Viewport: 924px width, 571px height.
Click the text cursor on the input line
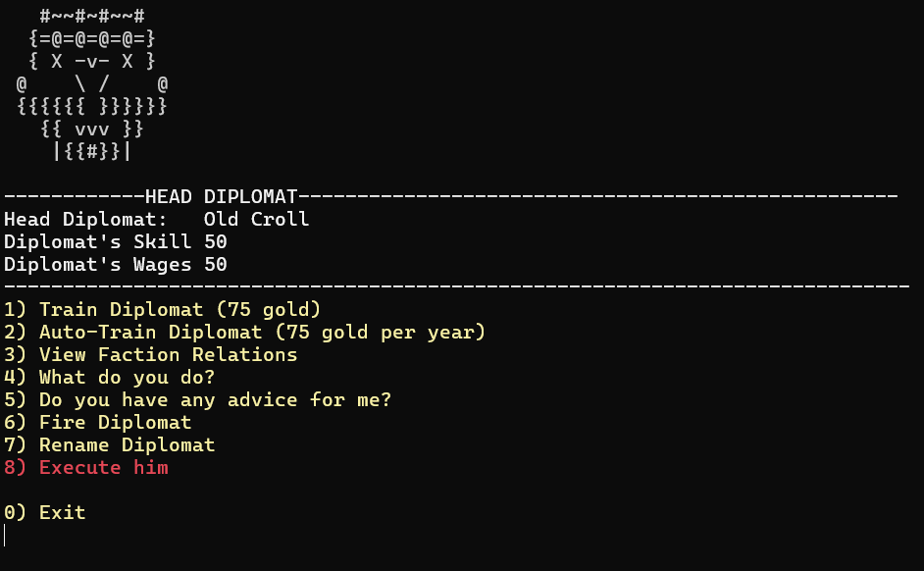click(x=5, y=535)
